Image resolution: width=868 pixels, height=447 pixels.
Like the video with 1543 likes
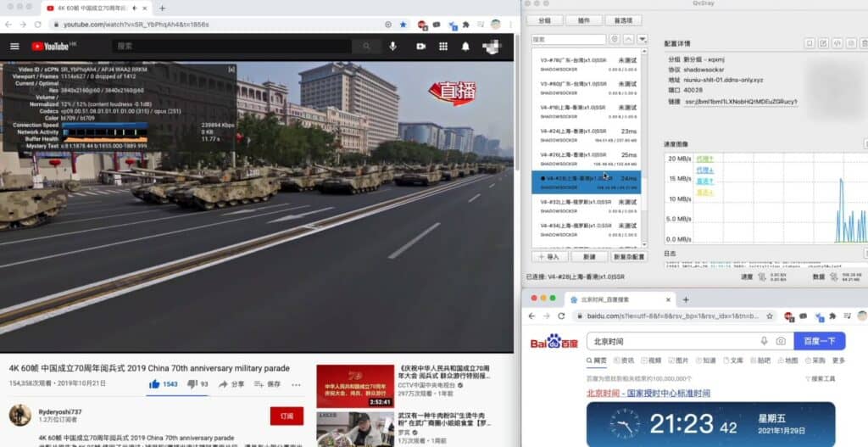tap(164, 384)
